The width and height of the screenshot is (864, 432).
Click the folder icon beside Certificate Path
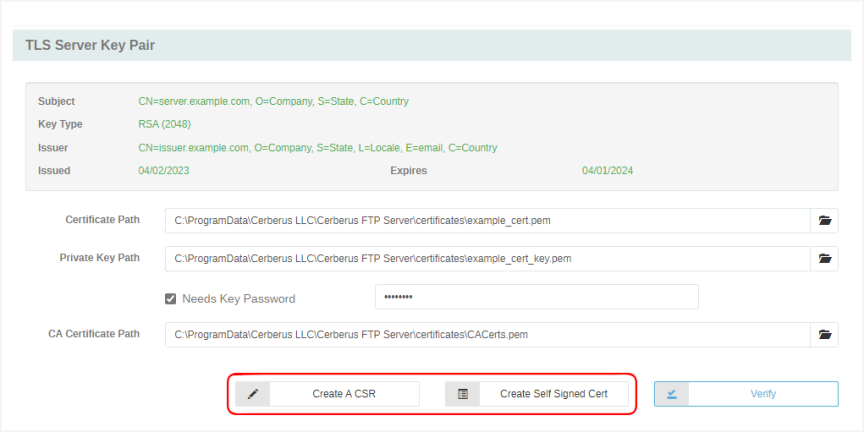pos(825,221)
